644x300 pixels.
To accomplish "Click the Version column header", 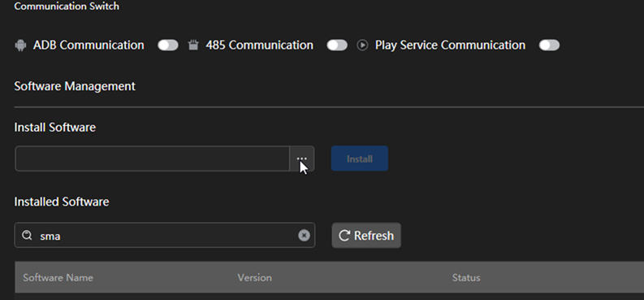I will click(255, 278).
